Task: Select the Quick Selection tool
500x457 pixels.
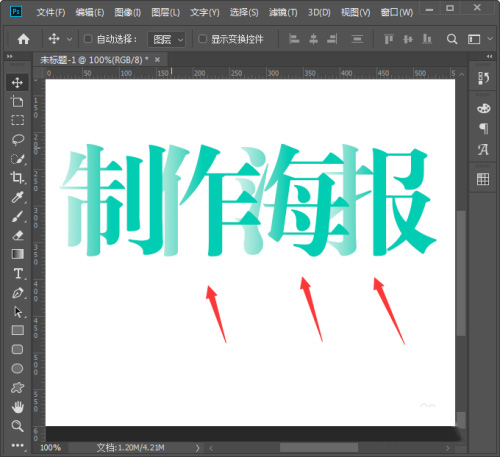Action: 17,159
